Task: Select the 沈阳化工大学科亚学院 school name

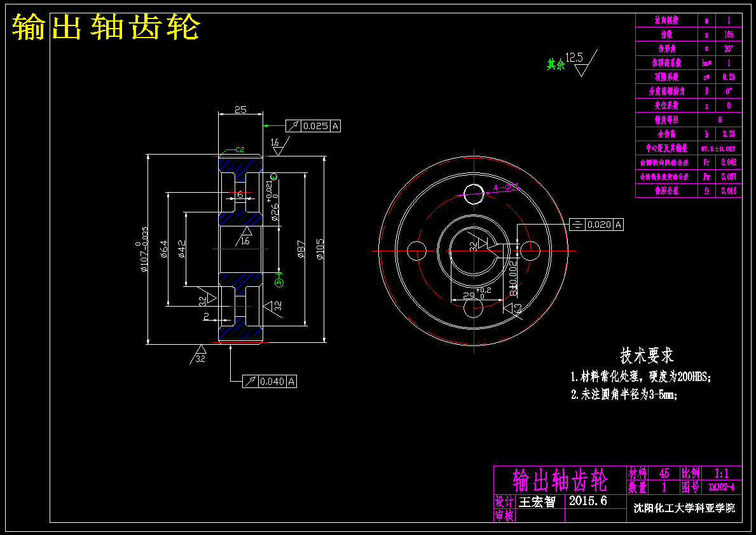Action: tap(684, 508)
